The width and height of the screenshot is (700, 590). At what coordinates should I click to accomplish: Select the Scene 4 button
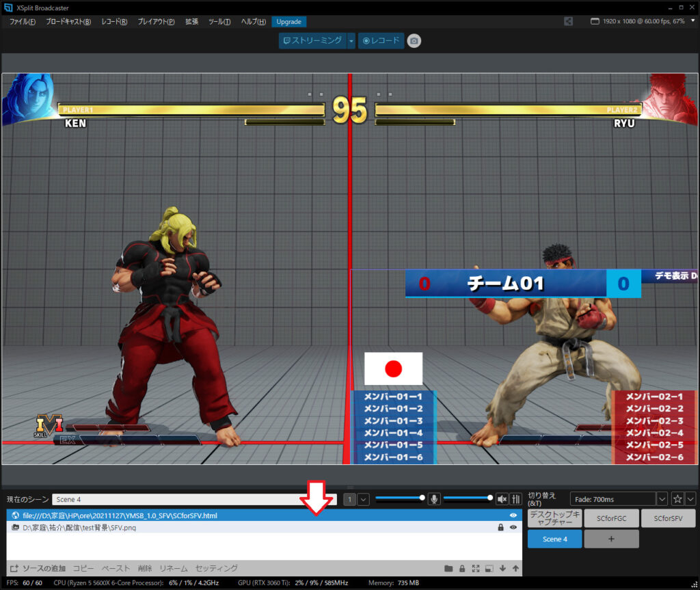[554, 539]
